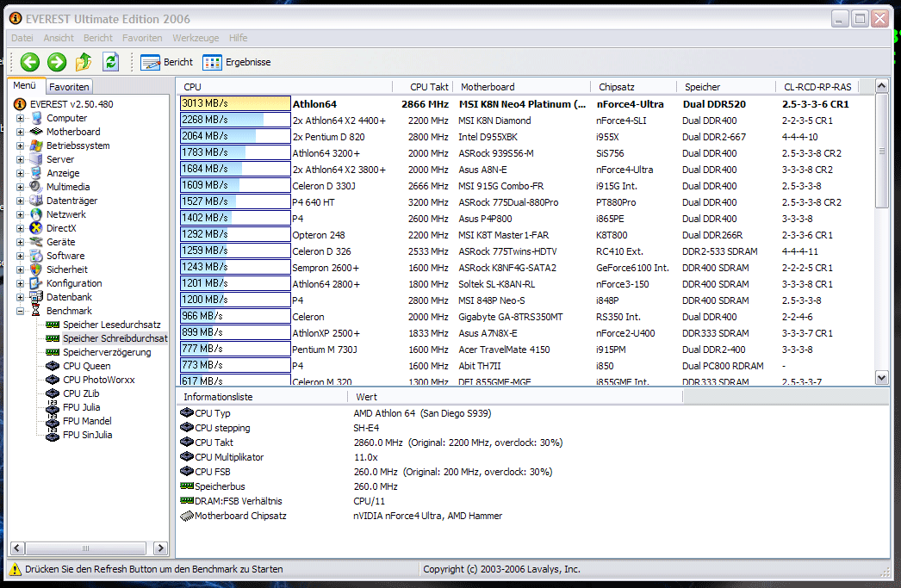Screen dimensions: 901x588
Task: Open the Bericht report button
Action: (166, 62)
